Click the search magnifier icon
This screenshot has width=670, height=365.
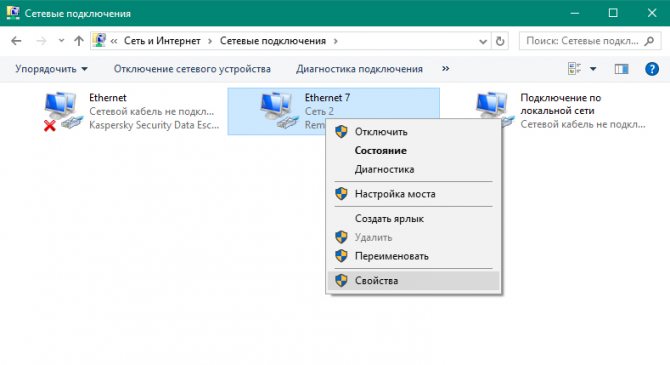(x=649, y=41)
